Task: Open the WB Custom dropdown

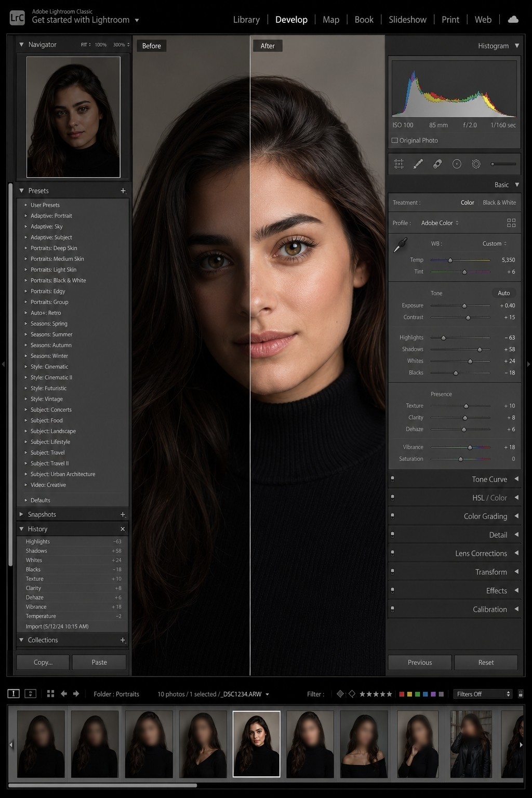Action: [494, 243]
